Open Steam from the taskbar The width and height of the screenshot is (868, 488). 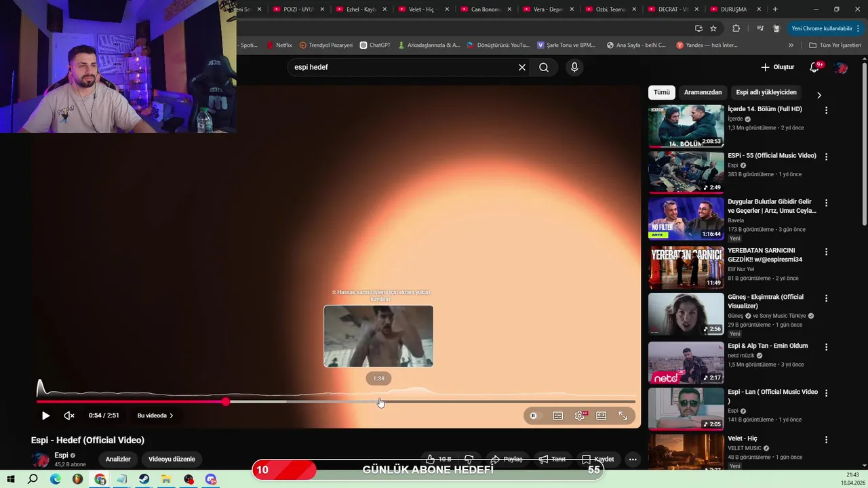click(144, 479)
